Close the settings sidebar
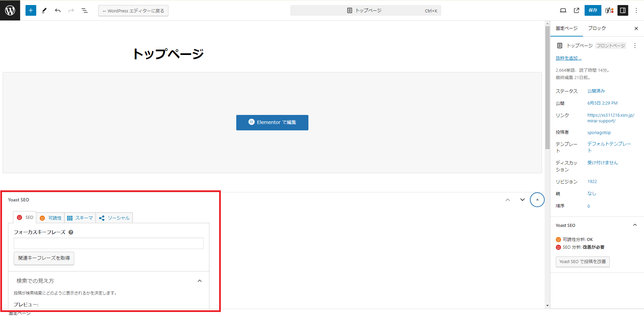Screen dimensions: 644x316 click(x=636, y=28)
